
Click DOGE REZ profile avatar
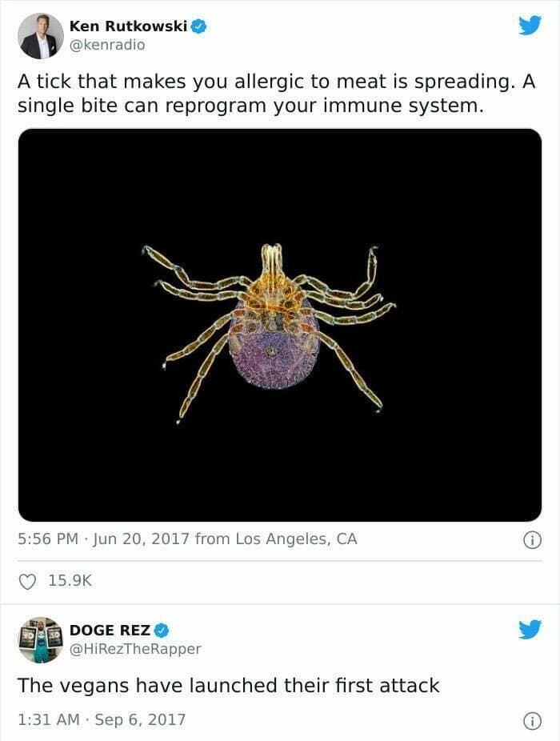(41, 640)
